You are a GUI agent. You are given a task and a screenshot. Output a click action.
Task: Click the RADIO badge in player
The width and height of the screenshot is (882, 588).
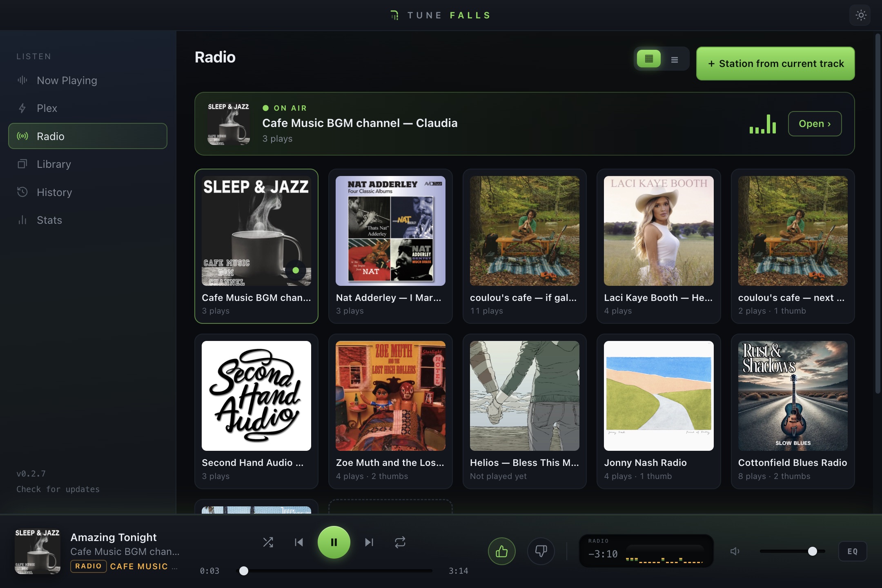(88, 566)
